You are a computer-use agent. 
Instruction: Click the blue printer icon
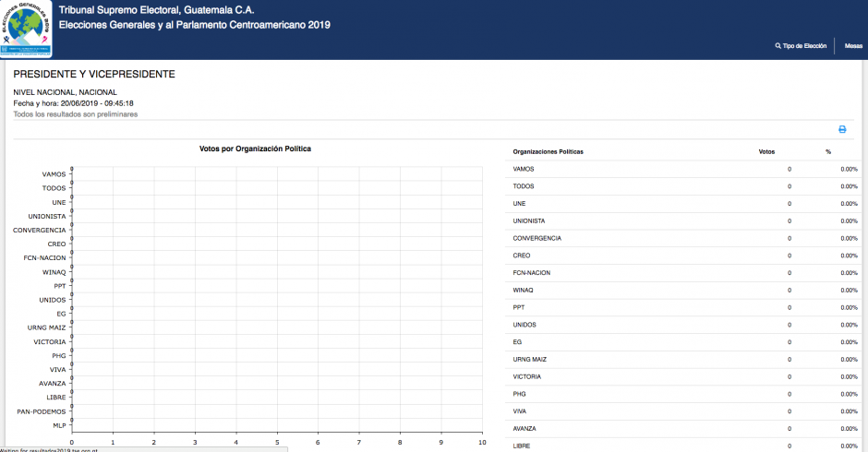[842, 129]
